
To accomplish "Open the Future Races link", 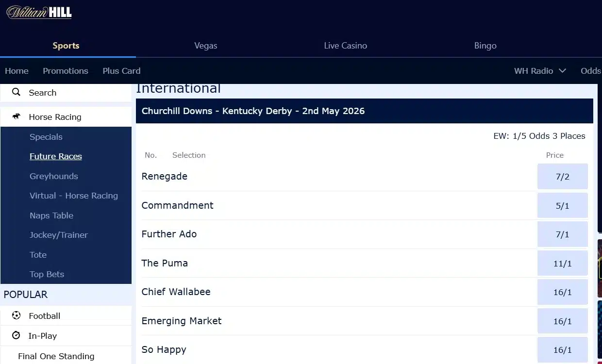I will (x=56, y=156).
